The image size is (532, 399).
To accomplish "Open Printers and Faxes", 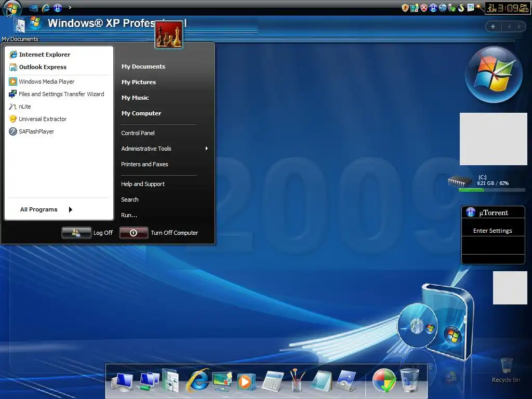I will pos(144,164).
